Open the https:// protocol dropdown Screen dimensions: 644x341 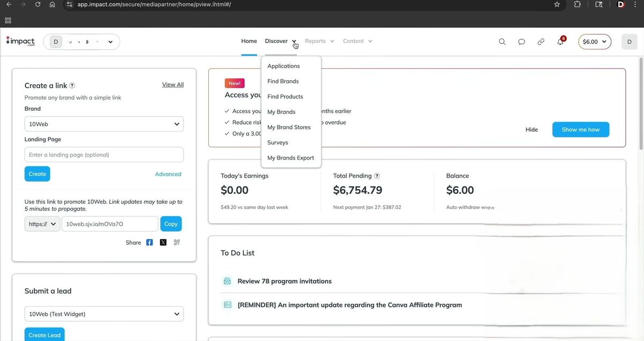point(42,224)
